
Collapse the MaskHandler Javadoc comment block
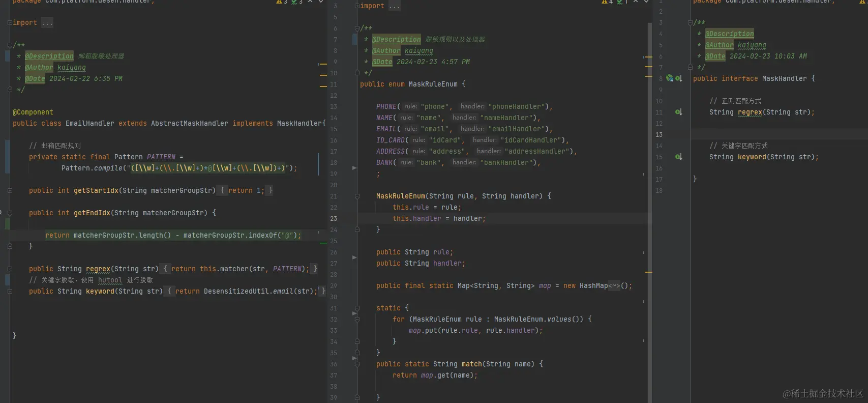point(690,22)
